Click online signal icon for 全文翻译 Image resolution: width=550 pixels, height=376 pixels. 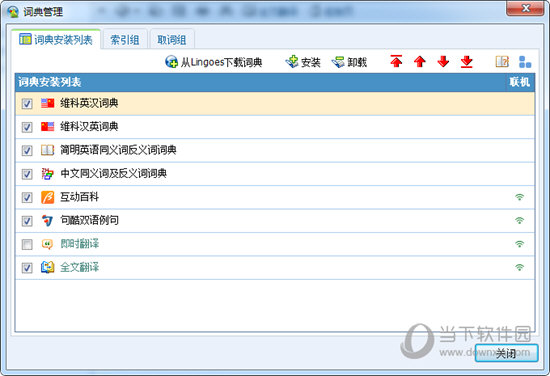tap(519, 268)
